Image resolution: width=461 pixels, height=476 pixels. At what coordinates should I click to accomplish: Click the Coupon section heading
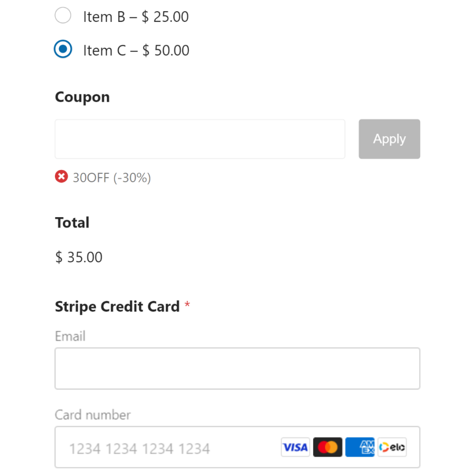click(82, 97)
